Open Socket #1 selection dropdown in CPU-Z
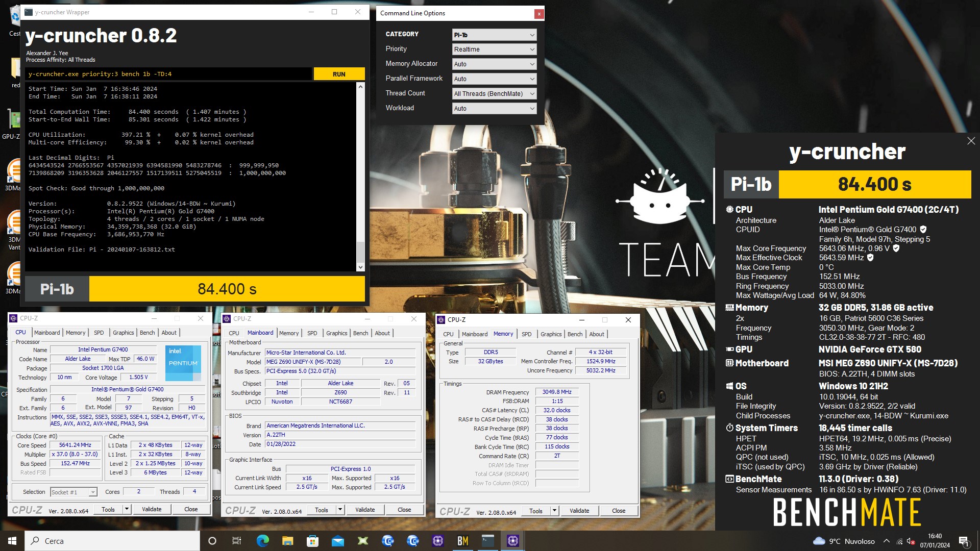This screenshot has height=551, width=980. tap(73, 492)
